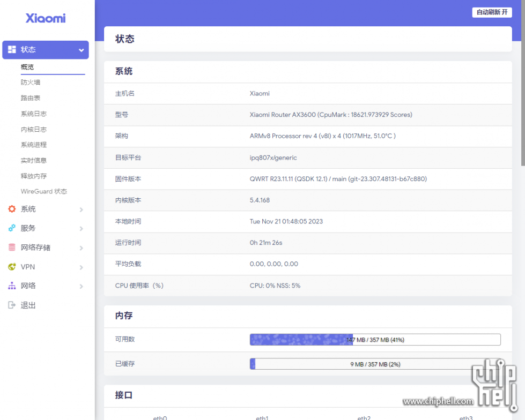Toggle the 自动刷新 开 button
The height and width of the screenshot is (420, 525).
click(492, 12)
